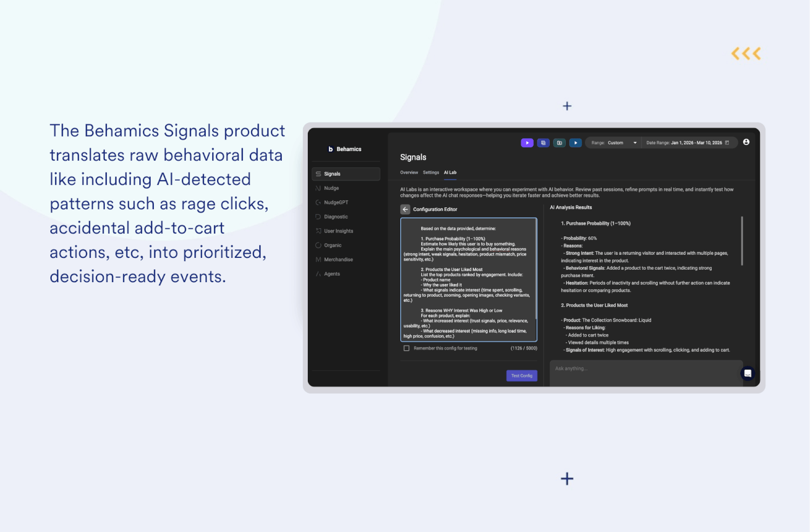Screen dimensions: 810x532
Task: Click the AI Analysis Results heading
Action: (571, 207)
